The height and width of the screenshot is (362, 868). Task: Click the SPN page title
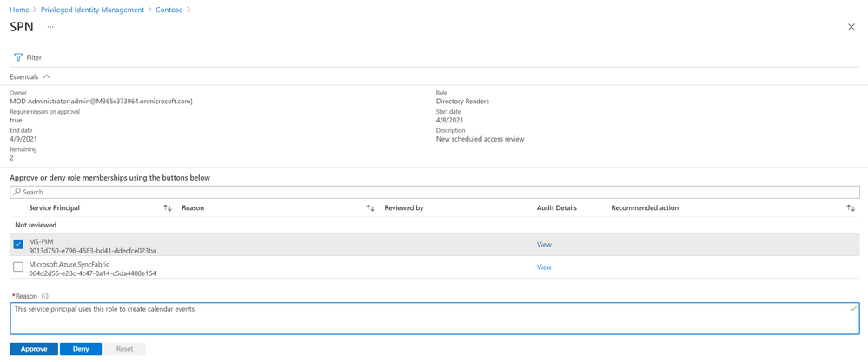click(22, 27)
